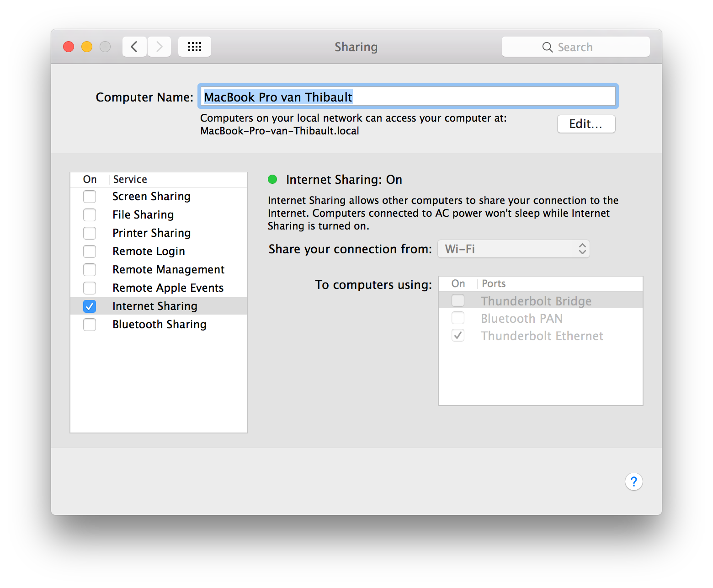Enable the File Sharing checkbox
713x588 pixels.
tap(90, 215)
